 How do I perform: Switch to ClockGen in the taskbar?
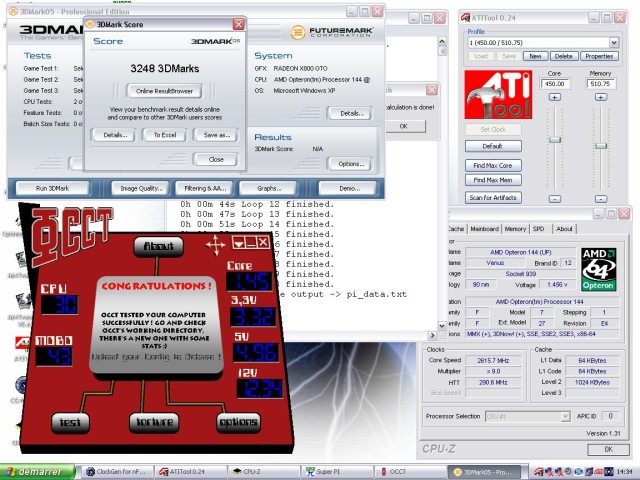coord(117,472)
